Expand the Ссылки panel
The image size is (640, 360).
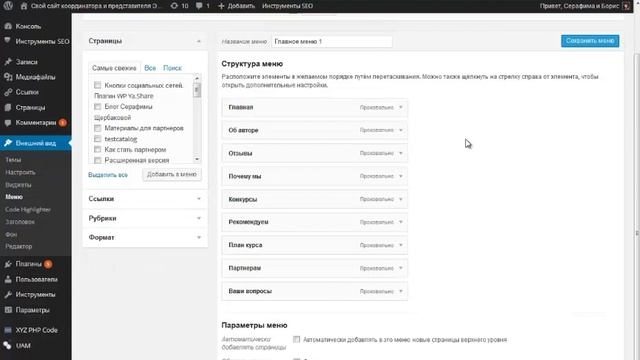point(199,199)
